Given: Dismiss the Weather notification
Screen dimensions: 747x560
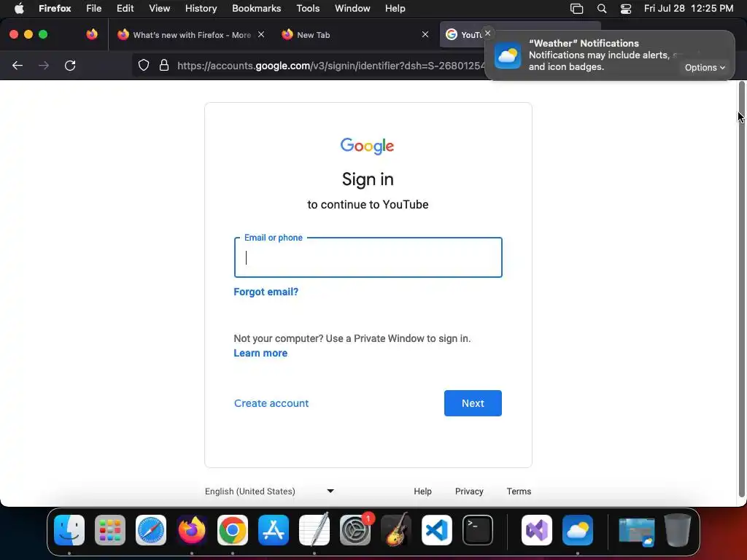Looking at the screenshot, I should (x=487, y=34).
